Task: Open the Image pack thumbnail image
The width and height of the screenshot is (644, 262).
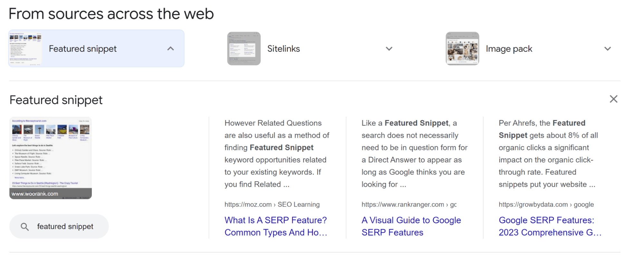Action: pos(462,49)
